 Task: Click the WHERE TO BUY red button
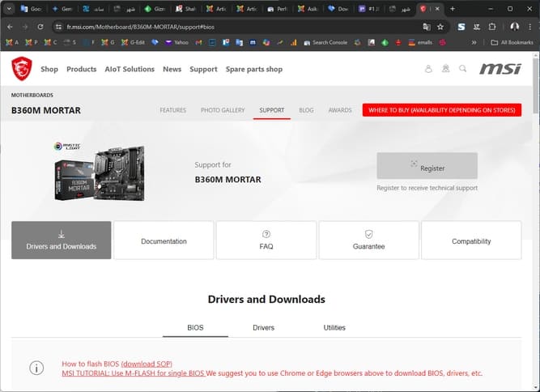(x=442, y=110)
